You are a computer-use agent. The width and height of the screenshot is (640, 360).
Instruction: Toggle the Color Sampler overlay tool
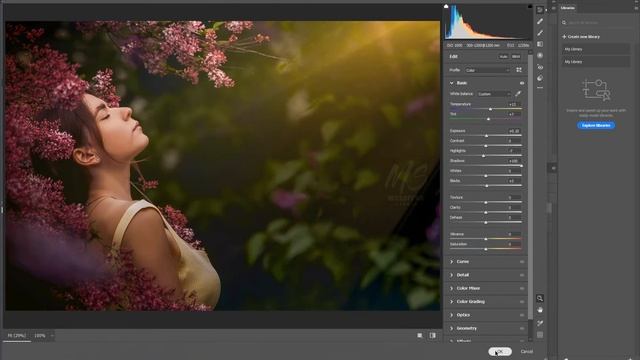[x=540, y=323]
